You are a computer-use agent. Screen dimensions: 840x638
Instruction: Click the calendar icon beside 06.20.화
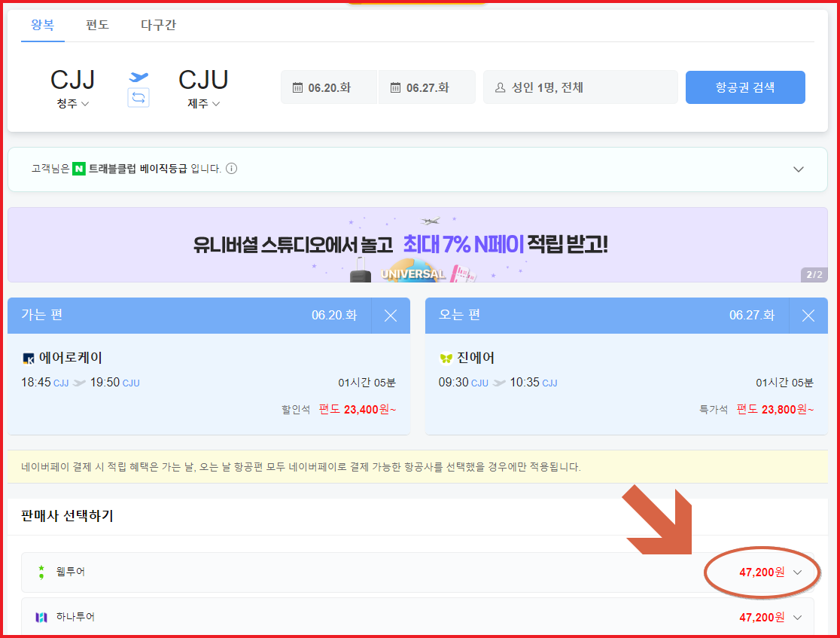(297, 87)
